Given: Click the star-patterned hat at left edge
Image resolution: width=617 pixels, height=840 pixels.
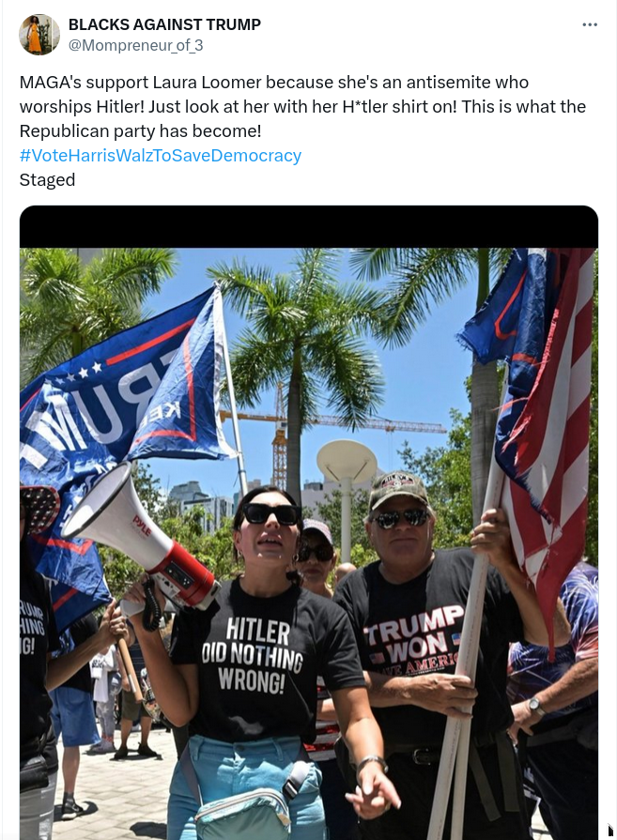Looking at the screenshot, I should point(38,508).
